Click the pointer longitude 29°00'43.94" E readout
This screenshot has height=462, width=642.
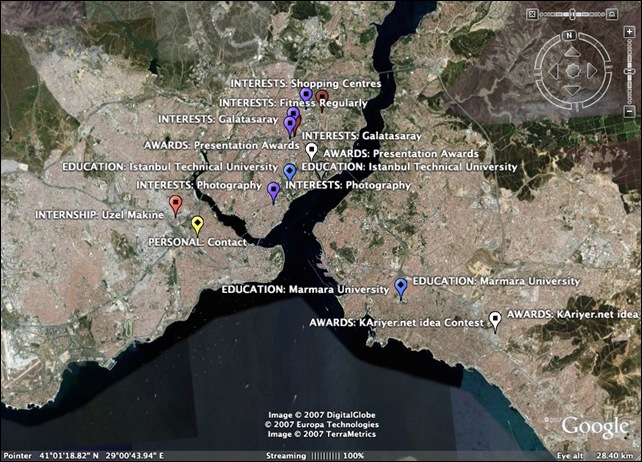[135, 455]
